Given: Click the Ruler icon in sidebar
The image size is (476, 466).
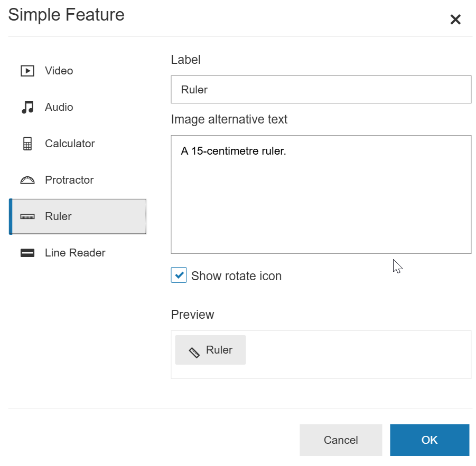Looking at the screenshot, I should [27, 216].
